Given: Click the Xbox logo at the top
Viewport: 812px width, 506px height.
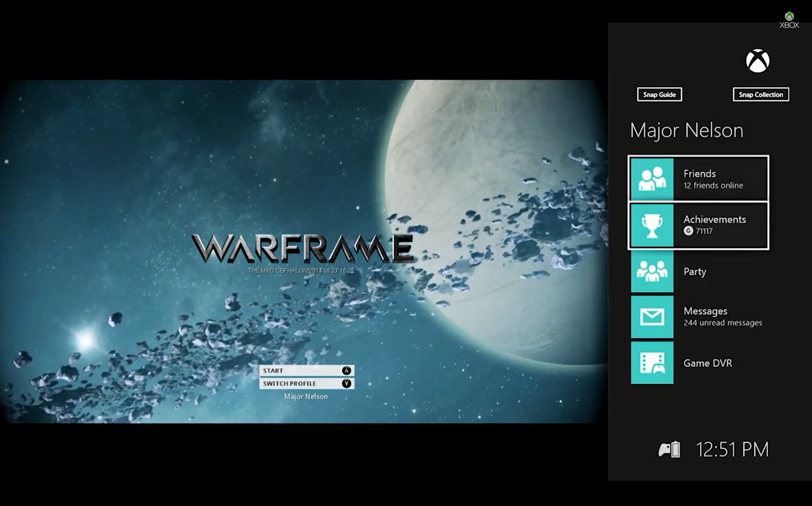Looking at the screenshot, I should 758,60.
